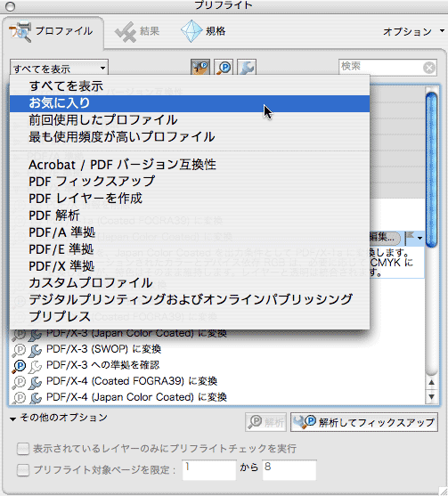Click the end page field showing 8
This screenshot has height=496, width=448.
(x=289, y=470)
